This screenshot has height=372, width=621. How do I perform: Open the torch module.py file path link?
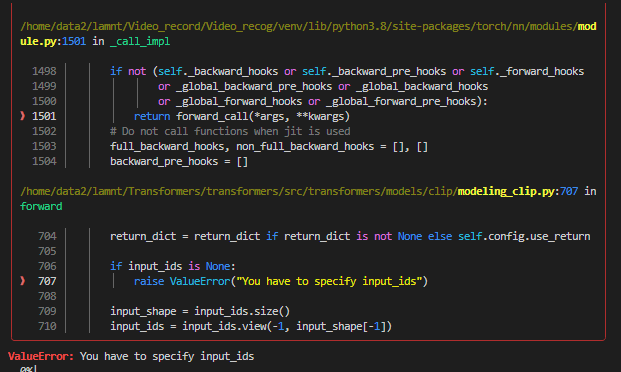(x=308, y=34)
